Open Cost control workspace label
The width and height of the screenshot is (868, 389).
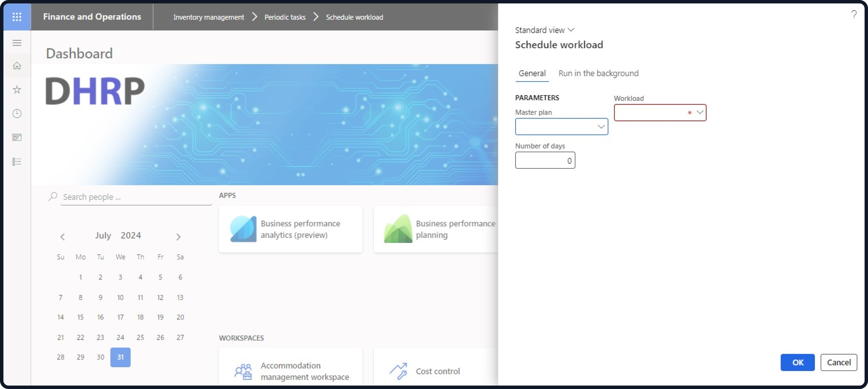pyautogui.click(x=437, y=371)
